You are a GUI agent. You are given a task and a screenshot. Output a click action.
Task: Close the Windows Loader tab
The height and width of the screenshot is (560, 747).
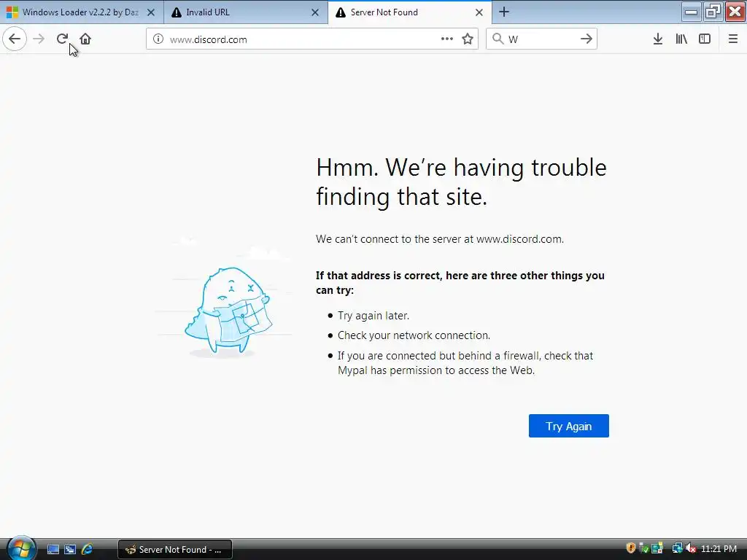click(x=151, y=12)
